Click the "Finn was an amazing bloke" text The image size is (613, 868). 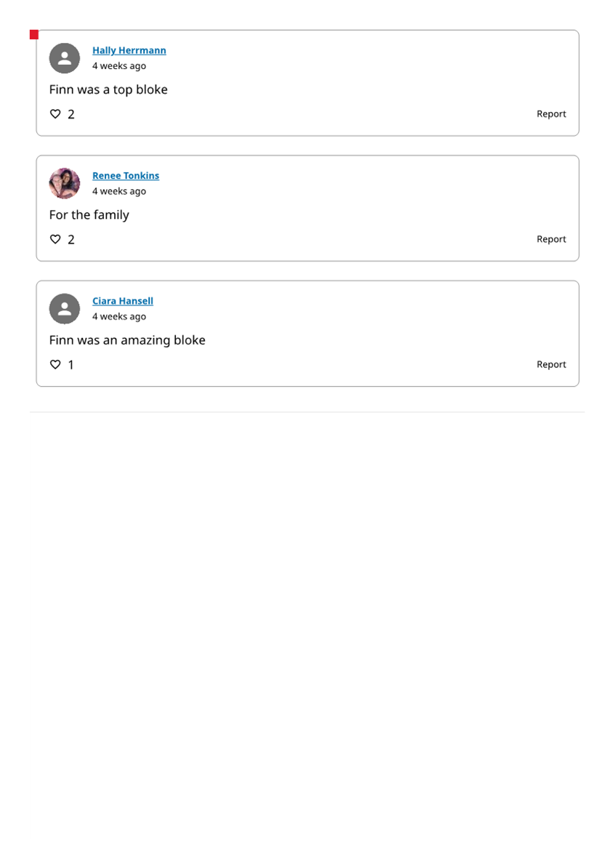tap(127, 340)
